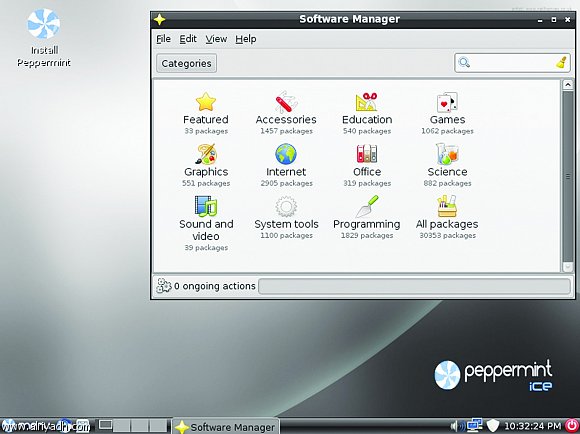Browse the Internet category globe
Image resolution: width=580 pixels, height=434 pixels.
pos(286,154)
